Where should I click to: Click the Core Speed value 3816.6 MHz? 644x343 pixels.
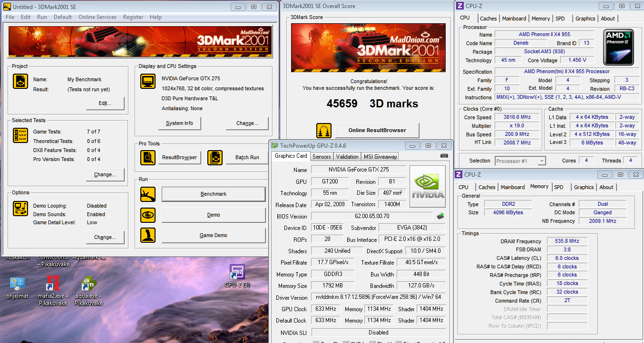(517, 117)
